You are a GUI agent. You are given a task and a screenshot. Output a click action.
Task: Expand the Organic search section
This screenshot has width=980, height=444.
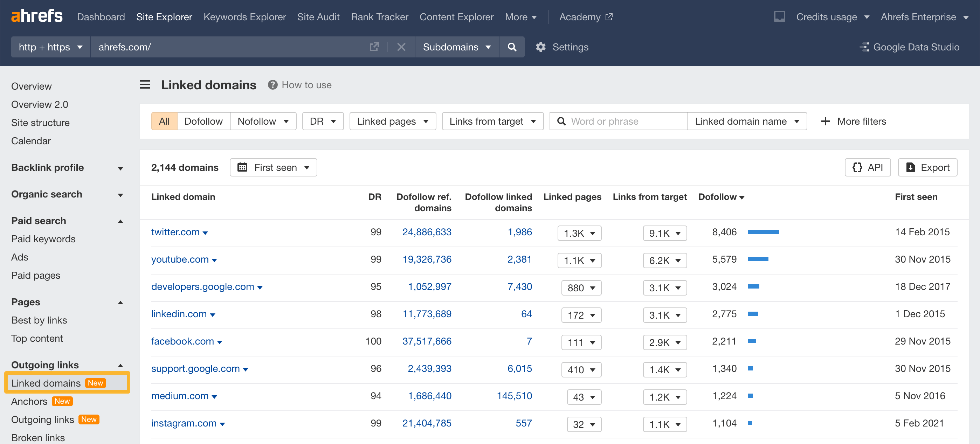67,194
